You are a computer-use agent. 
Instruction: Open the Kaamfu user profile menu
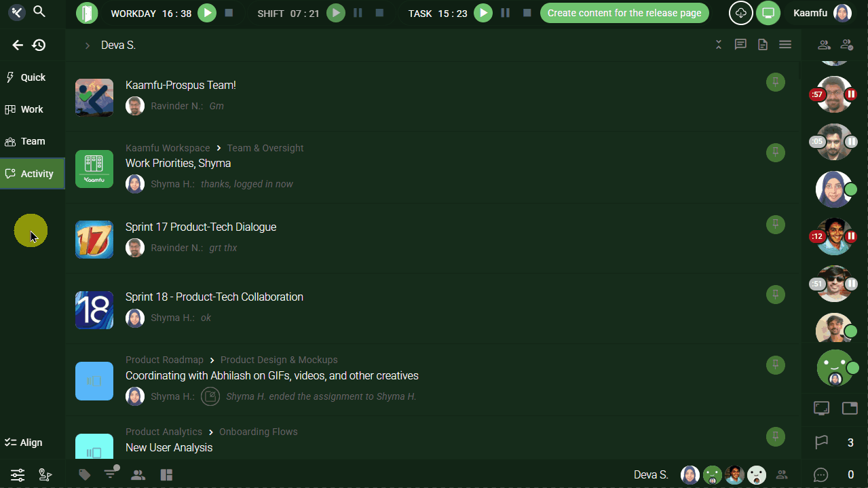(x=822, y=13)
